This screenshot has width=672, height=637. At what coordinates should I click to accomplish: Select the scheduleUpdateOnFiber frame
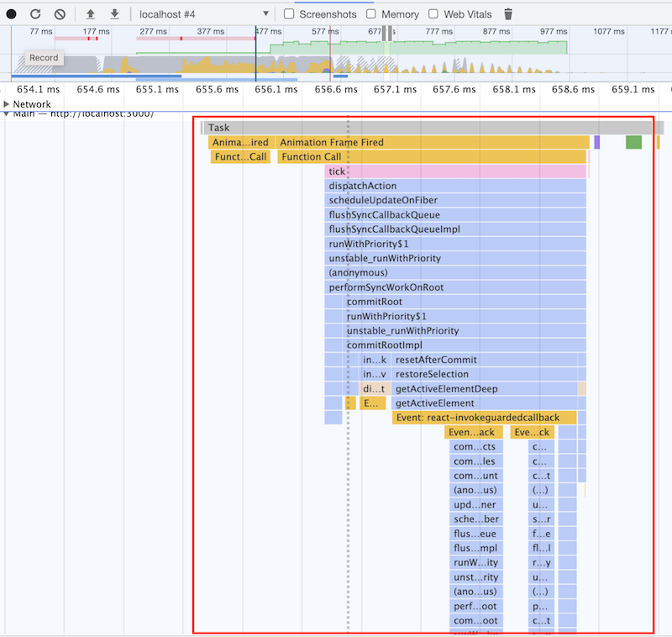(455, 200)
